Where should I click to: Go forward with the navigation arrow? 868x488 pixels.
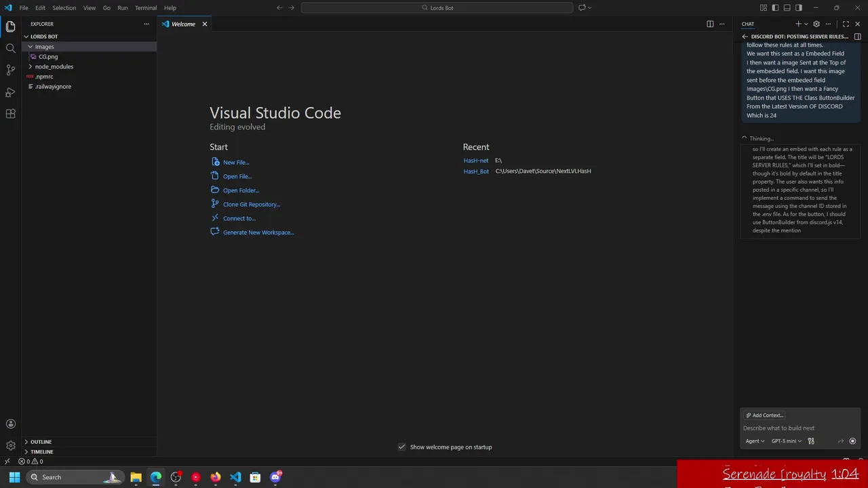(x=292, y=7)
